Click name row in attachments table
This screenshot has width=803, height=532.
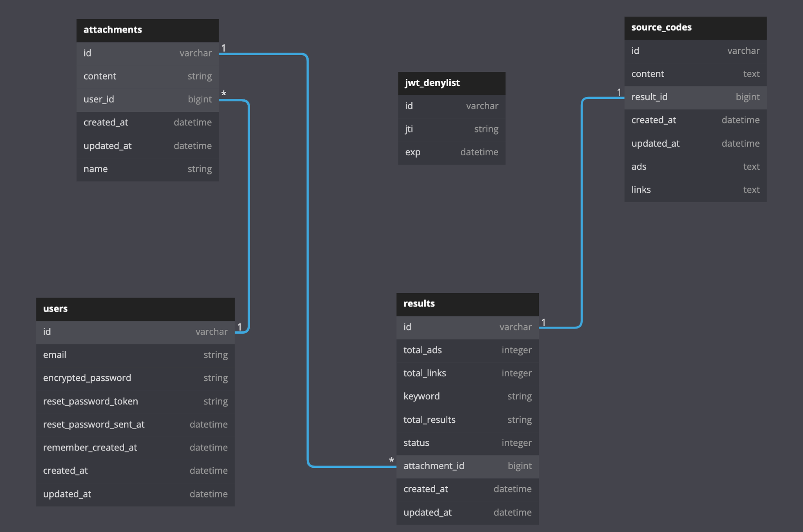tap(147, 169)
